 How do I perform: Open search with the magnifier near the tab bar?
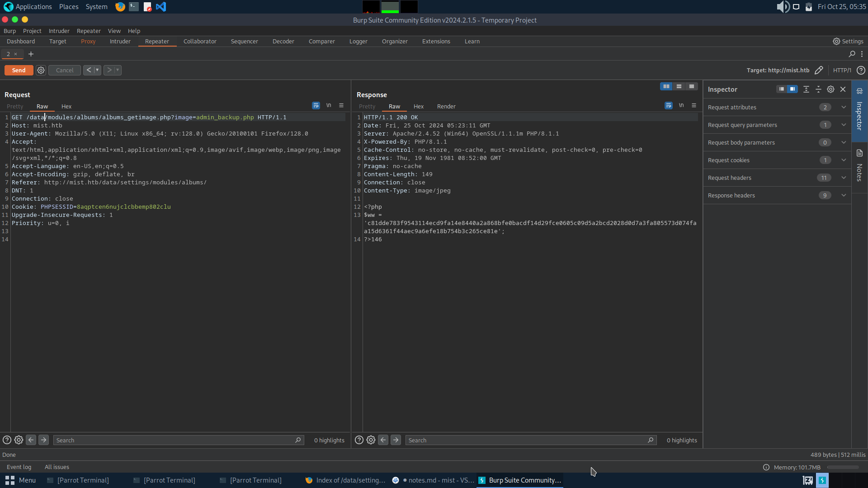tap(852, 54)
